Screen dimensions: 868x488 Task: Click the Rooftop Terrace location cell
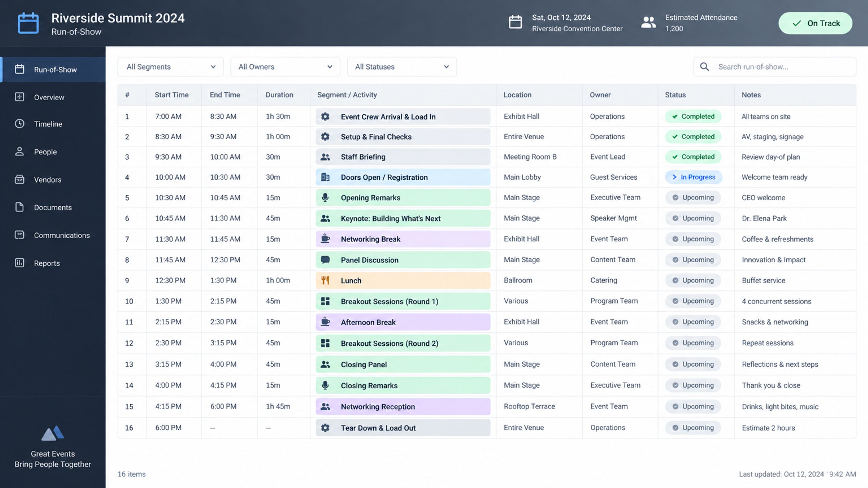[529, 406]
